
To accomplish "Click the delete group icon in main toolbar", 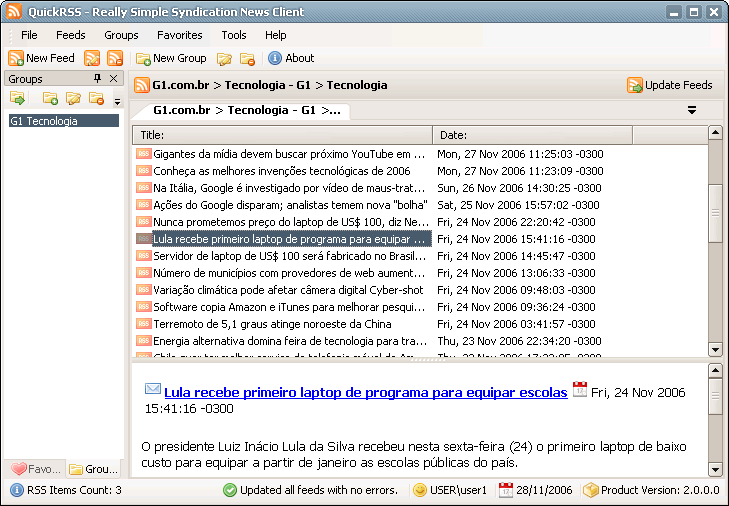I will pyautogui.click(x=247, y=58).
